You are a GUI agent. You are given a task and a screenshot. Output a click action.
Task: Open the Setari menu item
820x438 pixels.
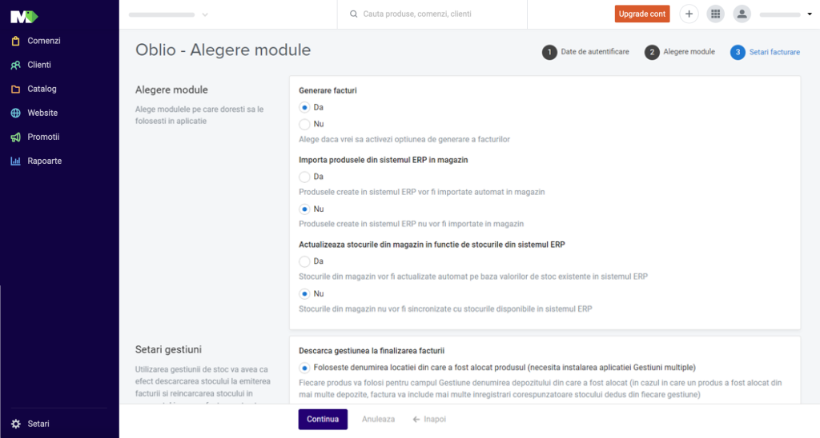tap(38, 424)
